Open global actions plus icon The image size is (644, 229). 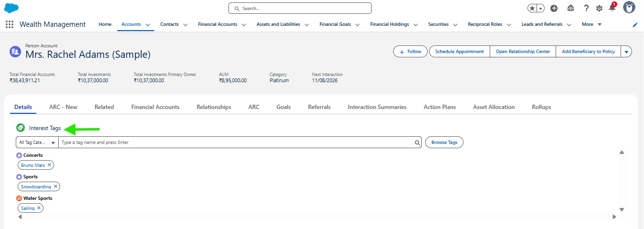554,8
